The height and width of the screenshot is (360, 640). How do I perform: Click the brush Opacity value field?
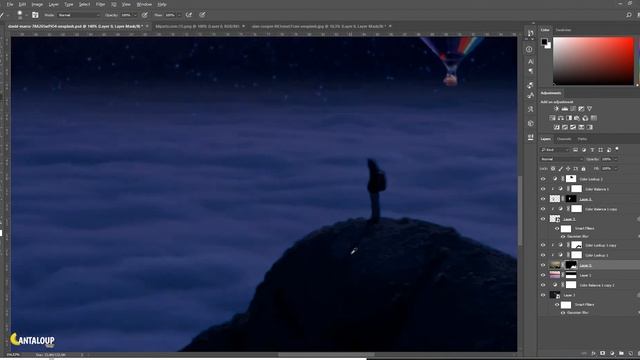pos(126,15)
